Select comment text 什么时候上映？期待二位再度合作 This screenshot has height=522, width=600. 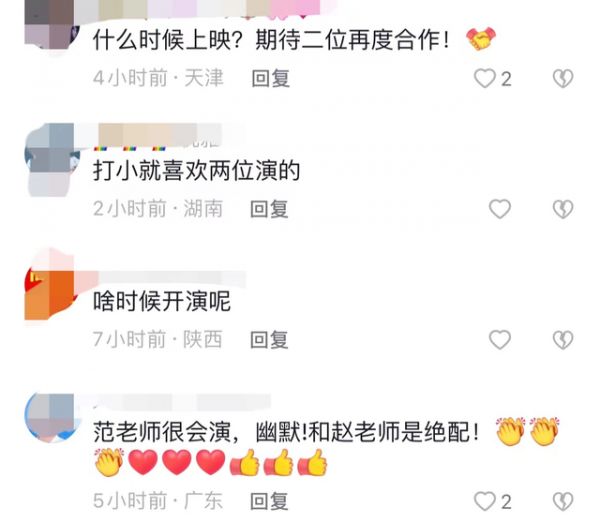point(271,39)
